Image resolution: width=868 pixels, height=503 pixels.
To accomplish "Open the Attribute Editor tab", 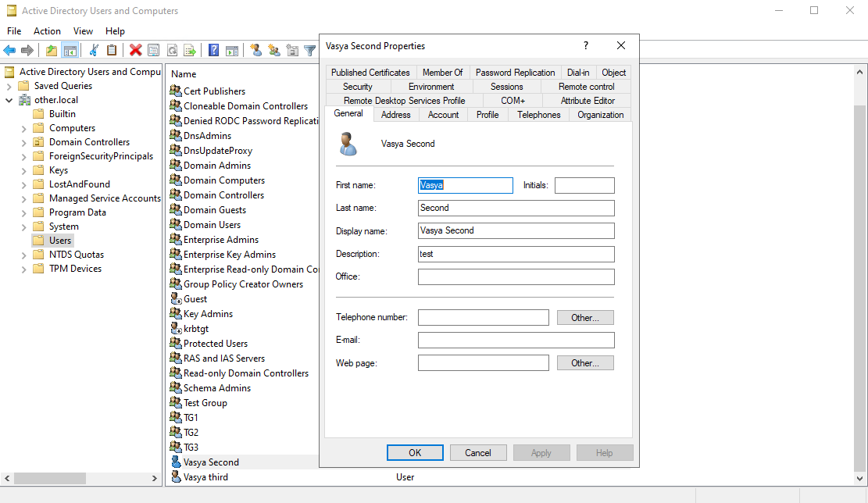I will (x=588, y=101).
